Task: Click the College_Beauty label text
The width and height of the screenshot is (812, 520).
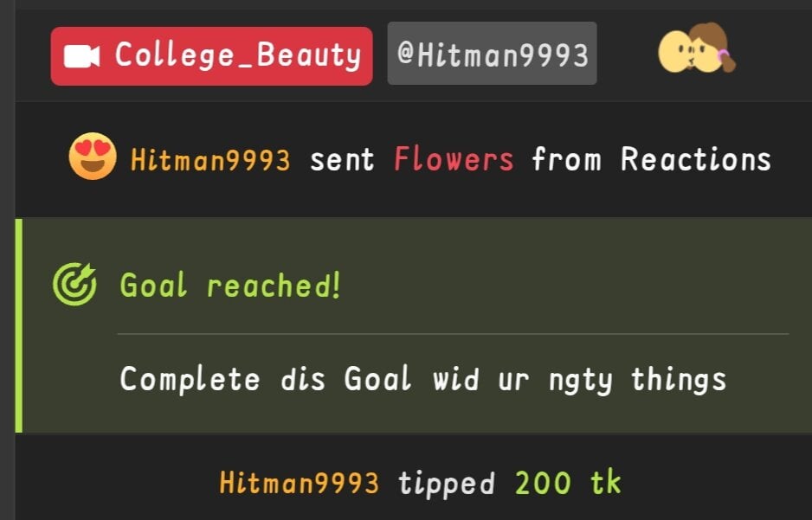Action: pos(238,55)
